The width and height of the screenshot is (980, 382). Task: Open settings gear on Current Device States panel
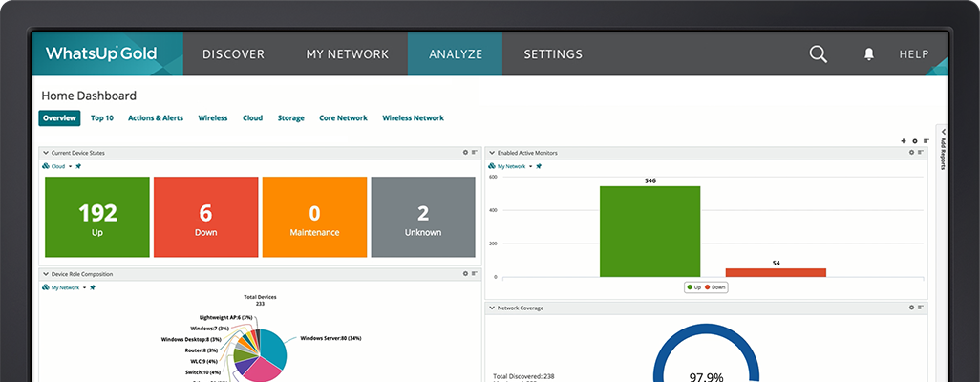tap(465, 153)
